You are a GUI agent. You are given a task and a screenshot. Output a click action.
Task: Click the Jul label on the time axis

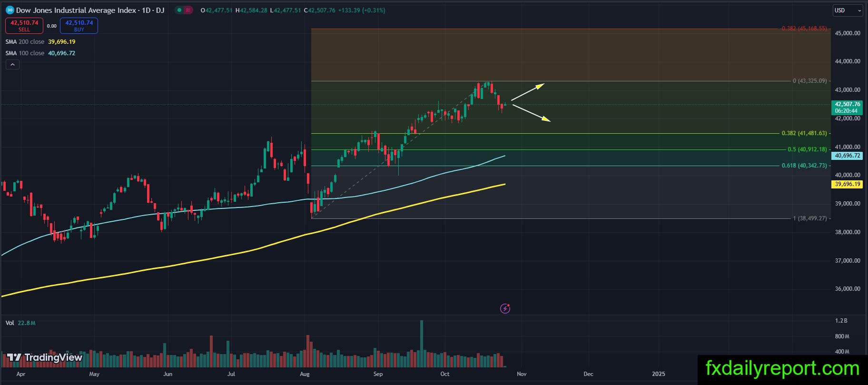click(x=232, y=374)
